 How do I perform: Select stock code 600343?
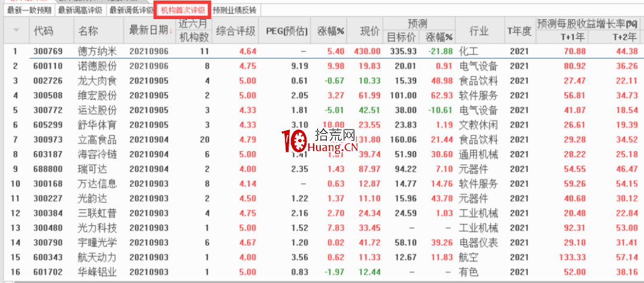pyautogui.click(x=48, y=258)
